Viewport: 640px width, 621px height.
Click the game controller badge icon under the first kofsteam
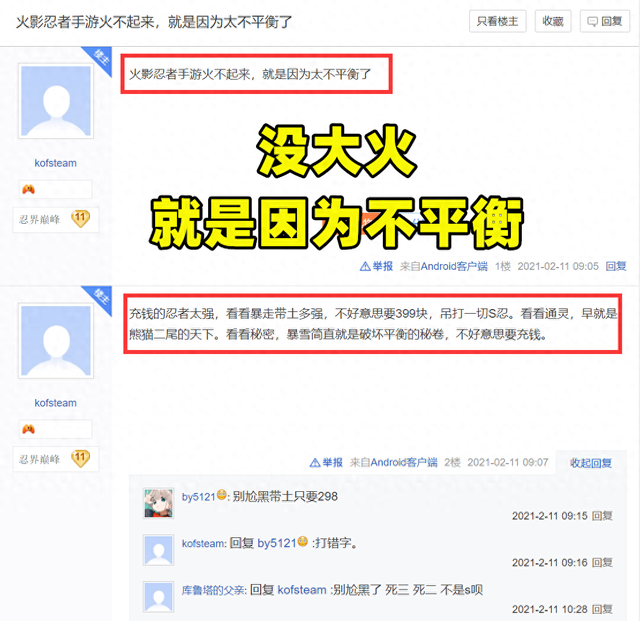[28, 189]
